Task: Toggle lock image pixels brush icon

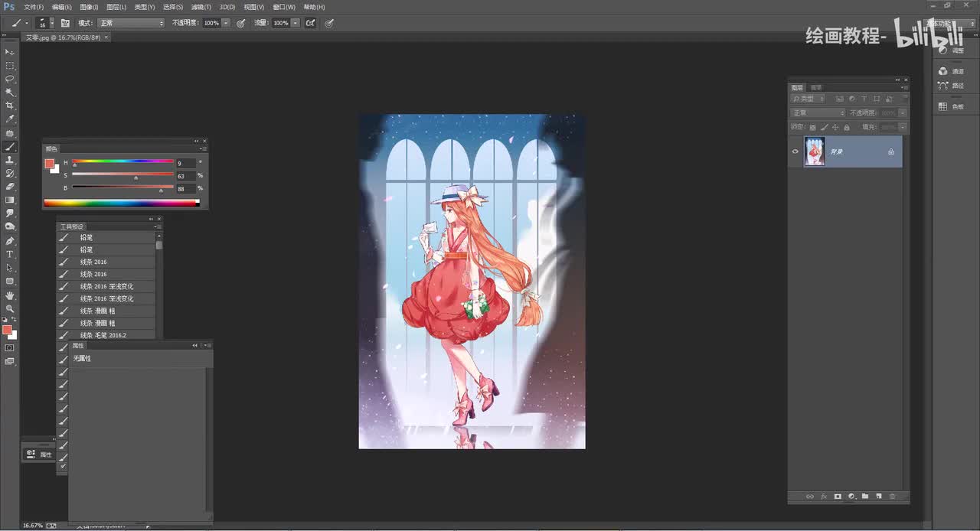Action: click(824, 127)
